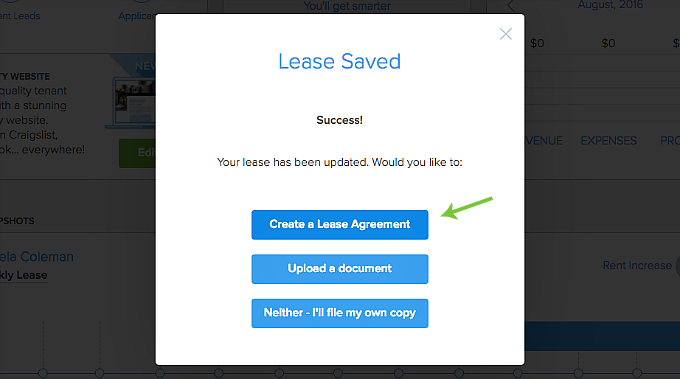Click the timeline marker at far bottom right
The image size is (680, 379).
[637, 373]
